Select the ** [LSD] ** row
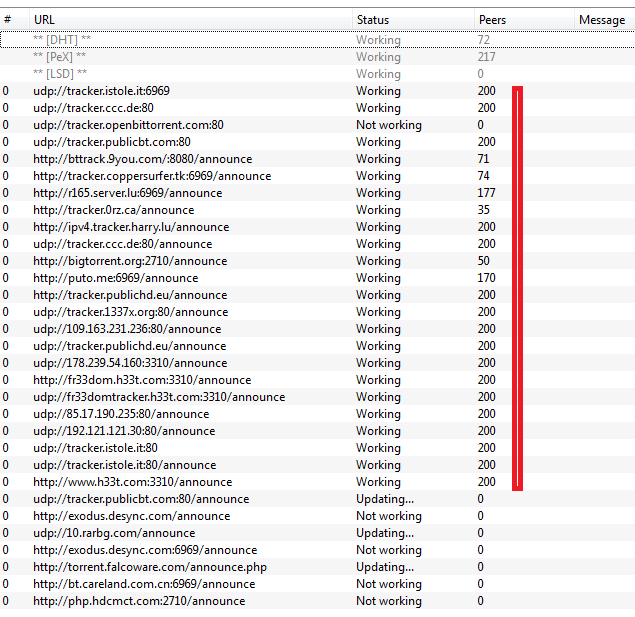 coord(318,74)
